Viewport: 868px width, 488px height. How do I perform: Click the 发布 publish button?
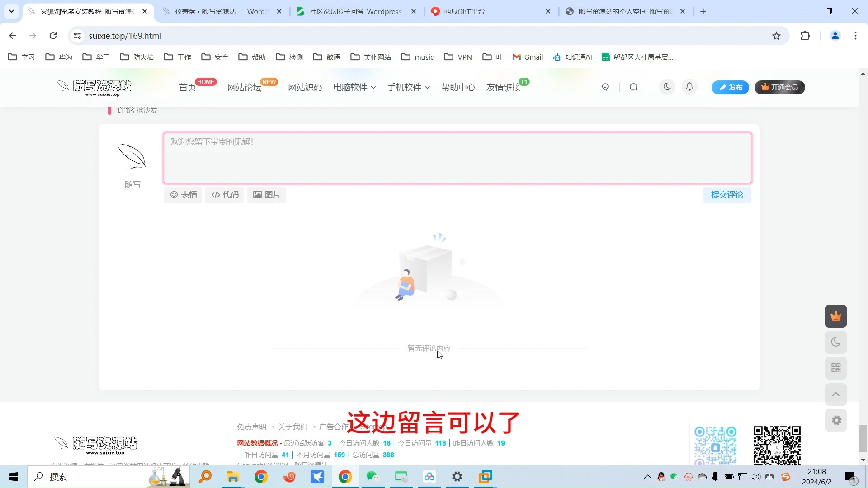pyautogui.click(x=730, y=87)
